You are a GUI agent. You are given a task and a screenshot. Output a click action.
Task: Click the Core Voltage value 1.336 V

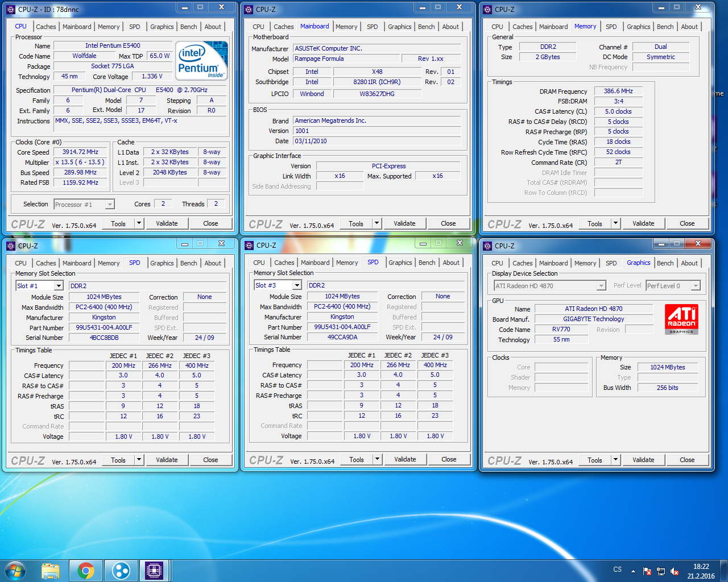click(x=152, y=76)
